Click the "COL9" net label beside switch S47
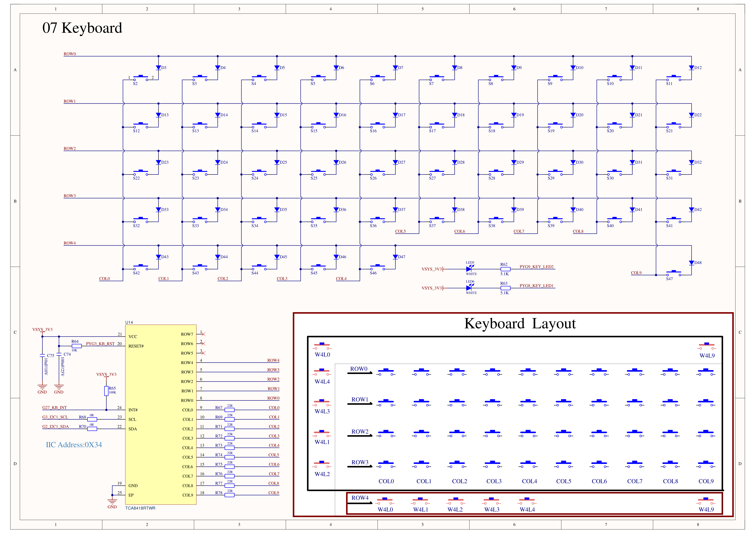756x534 pixels. coord(636,273)
